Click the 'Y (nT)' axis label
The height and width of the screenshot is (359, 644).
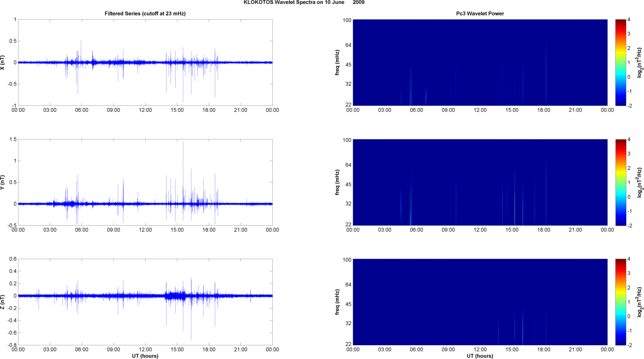[x=3, y=182]
